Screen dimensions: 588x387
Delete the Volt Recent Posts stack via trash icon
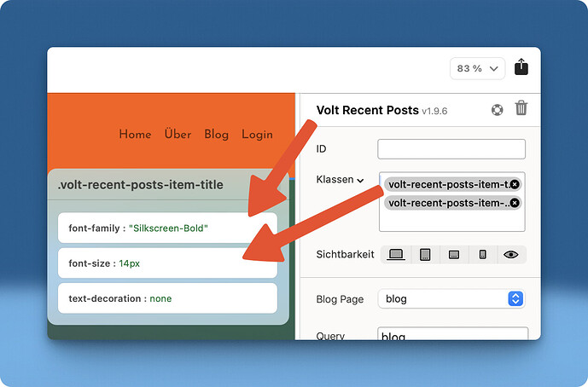click(x=521, y=108)
